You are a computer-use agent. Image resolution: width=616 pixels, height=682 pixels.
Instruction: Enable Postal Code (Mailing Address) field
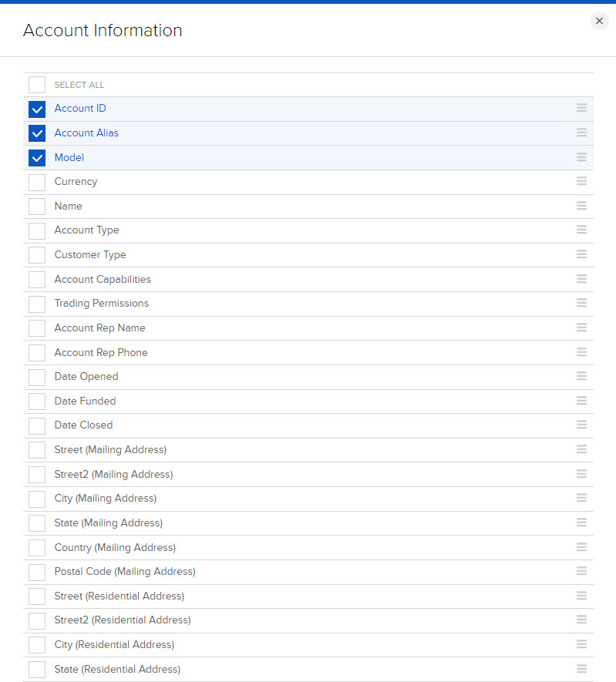click(36, 571)
